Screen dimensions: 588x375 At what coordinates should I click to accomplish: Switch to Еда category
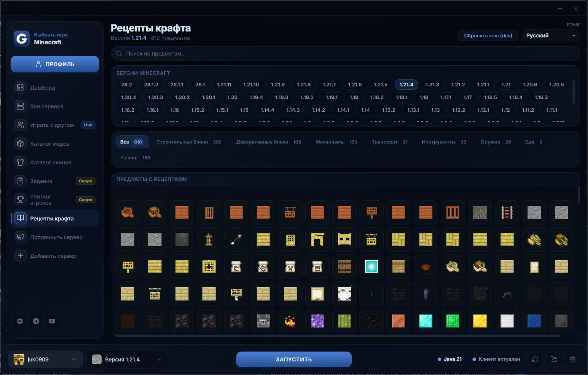tap(534, 142)
